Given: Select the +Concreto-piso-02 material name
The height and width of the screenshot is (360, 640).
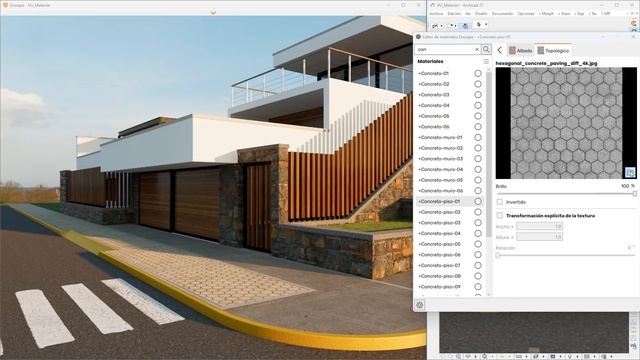Looking at the screenshot, I should coord(439,212).
